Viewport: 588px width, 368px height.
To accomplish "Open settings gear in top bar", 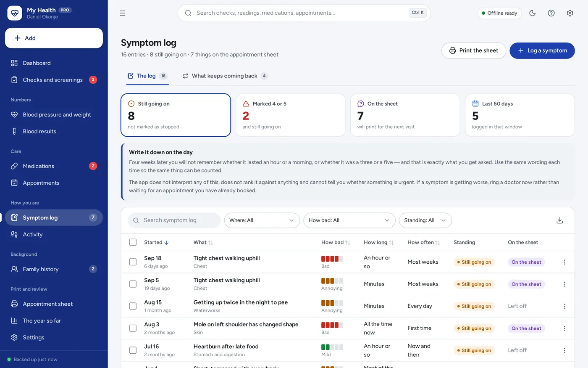I will pyautogui.click(x=570, y=13).
